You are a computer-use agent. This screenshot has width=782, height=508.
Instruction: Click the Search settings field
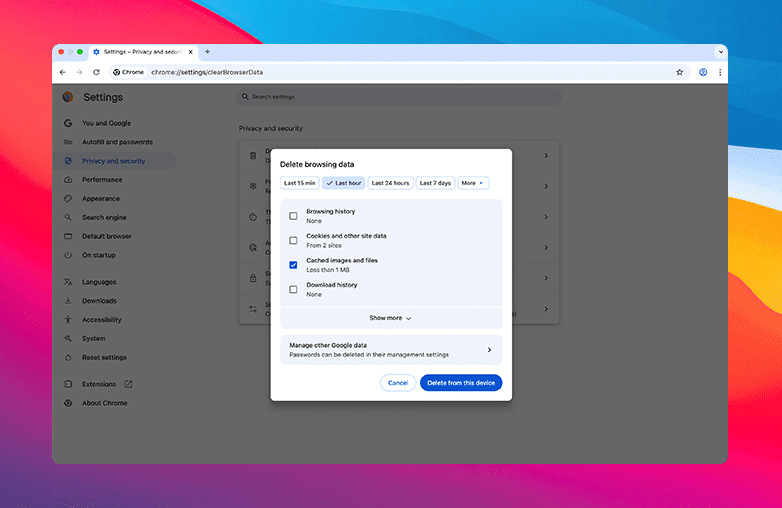(399, 97)
